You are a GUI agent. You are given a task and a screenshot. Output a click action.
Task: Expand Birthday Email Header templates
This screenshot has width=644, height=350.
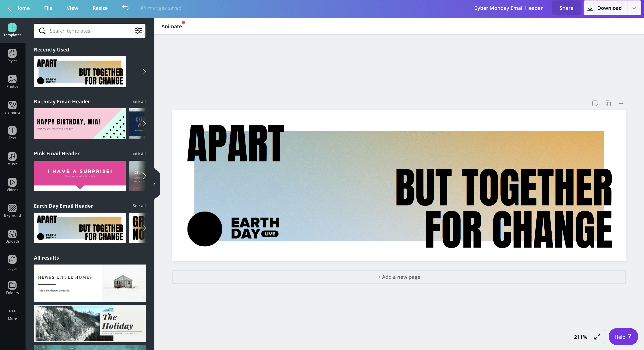[x=139, y=101]
